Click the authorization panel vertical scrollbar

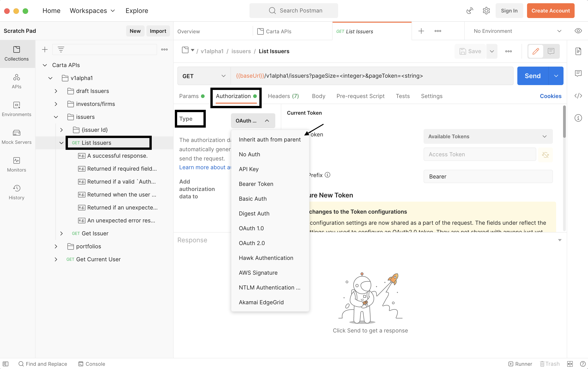pyautogui.click(x=564, y=122)
